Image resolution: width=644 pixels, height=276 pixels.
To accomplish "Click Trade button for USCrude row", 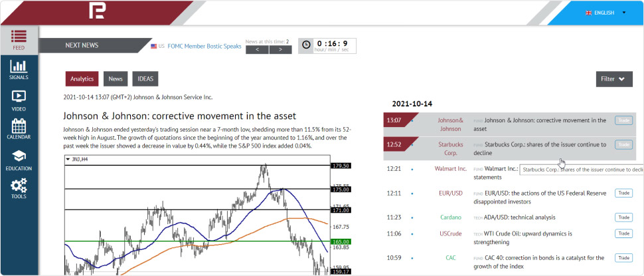I will 623,233.
